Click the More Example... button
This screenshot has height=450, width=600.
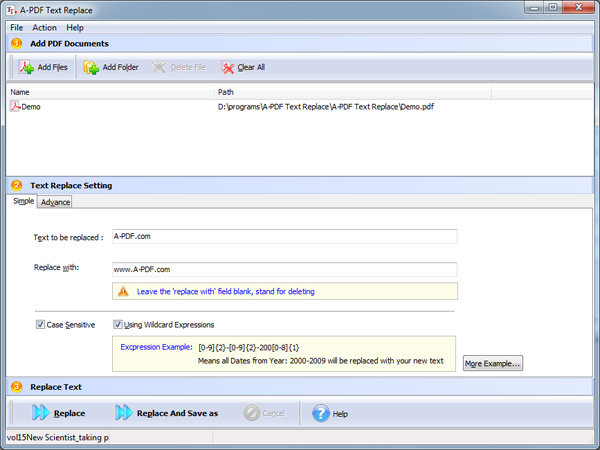point(493,363)
